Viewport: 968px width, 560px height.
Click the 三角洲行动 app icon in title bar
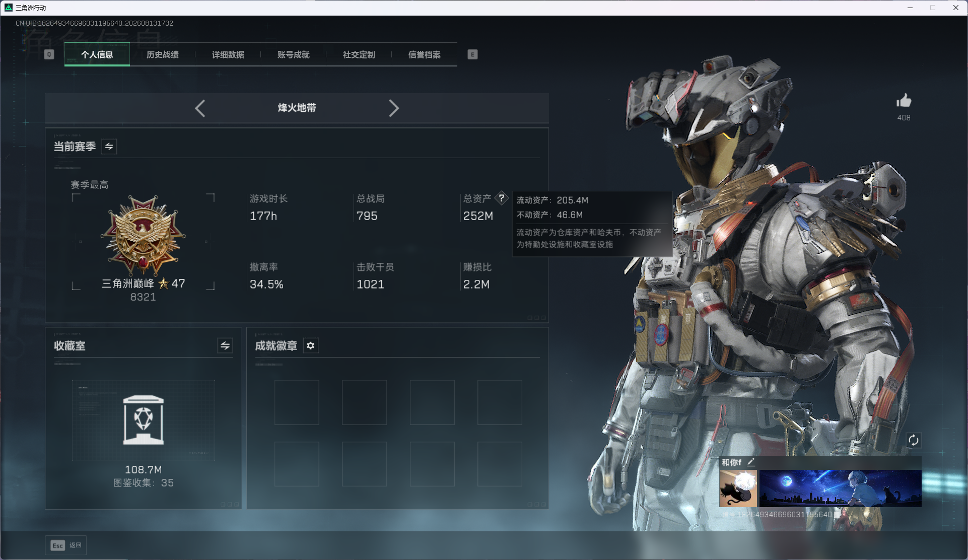coord(9,8)
